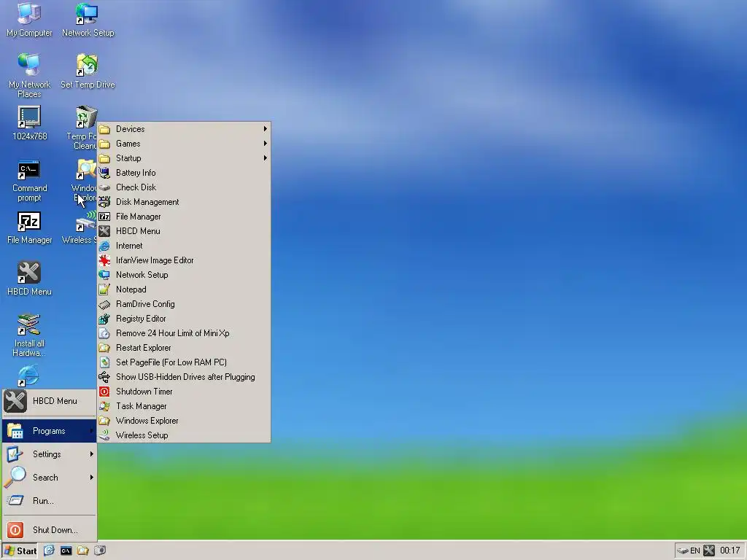Click the drive icon in system tray
This screenshot has height=560, width=747.
pos(683,551)
